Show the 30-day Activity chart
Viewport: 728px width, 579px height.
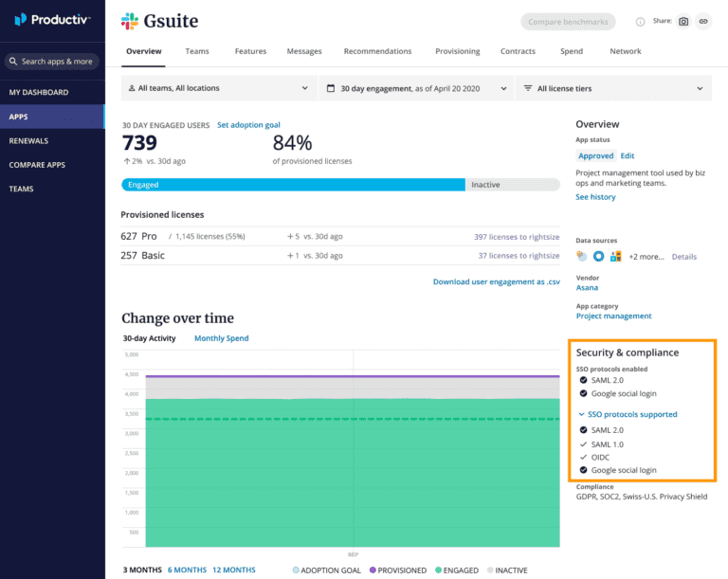(x=149, y=338)
